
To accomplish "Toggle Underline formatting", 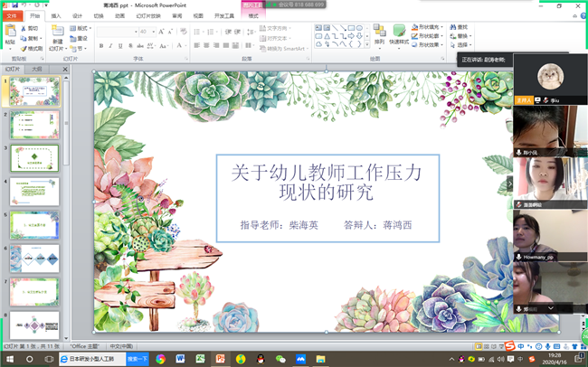I will point(120,46).
